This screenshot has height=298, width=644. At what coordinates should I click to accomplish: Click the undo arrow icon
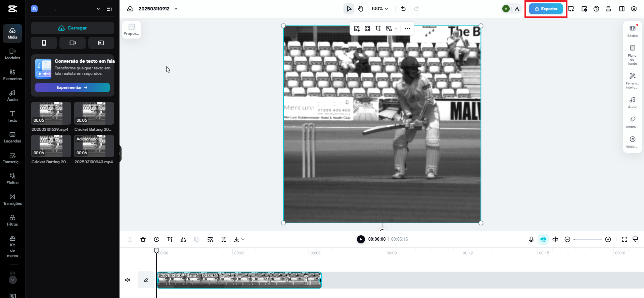click(x=403, y=9)
